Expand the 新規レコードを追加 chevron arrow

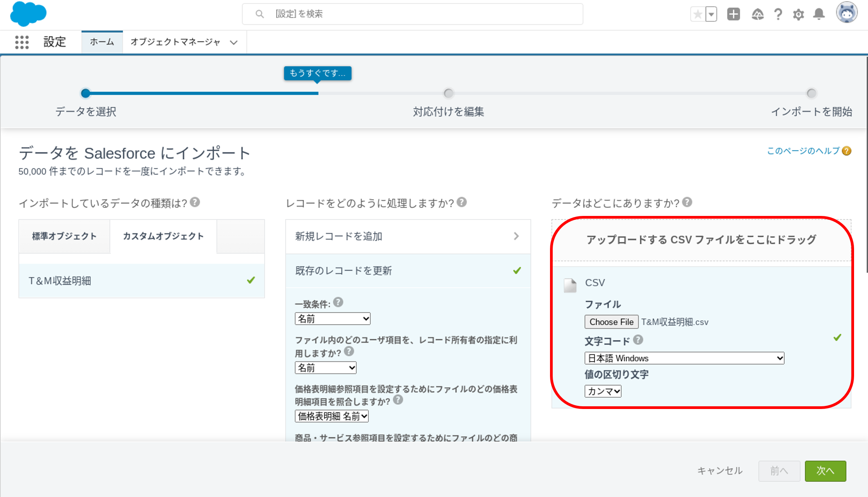click(x=516, y=236)
